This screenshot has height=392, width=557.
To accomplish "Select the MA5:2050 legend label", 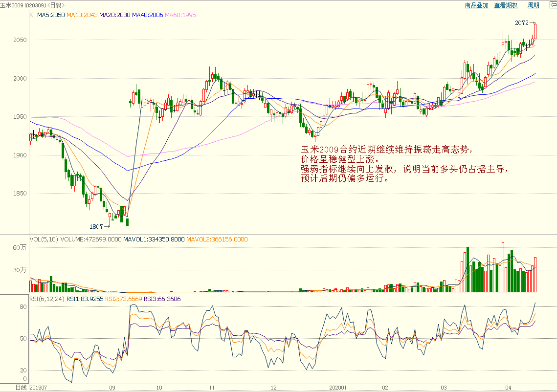I will pos(51,15).
